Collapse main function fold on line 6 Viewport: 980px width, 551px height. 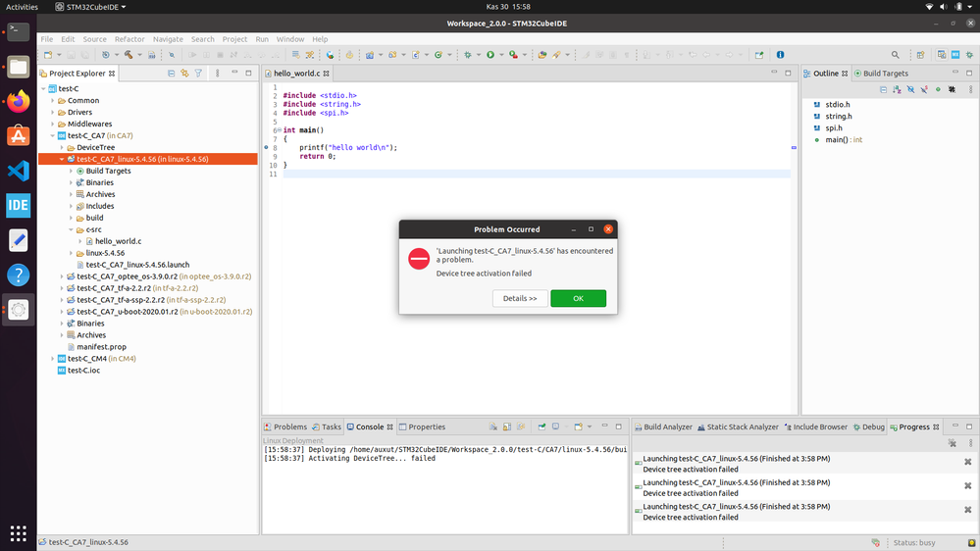(279, 130)
